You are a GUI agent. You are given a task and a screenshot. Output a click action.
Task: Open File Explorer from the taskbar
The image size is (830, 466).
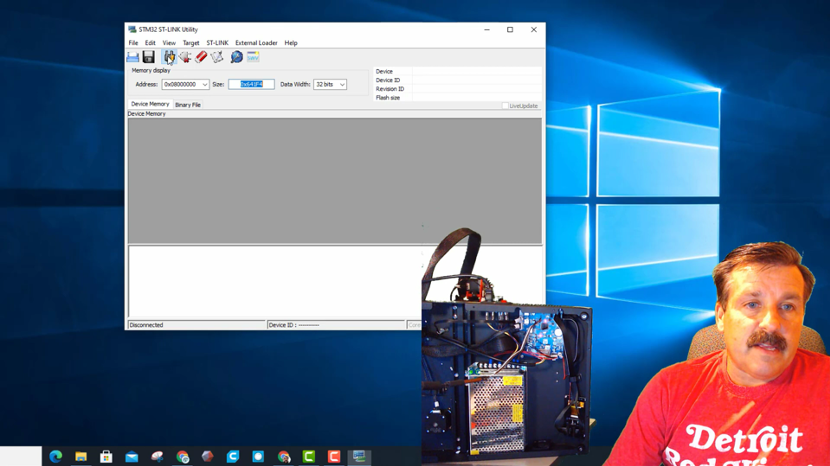[81, 456]
